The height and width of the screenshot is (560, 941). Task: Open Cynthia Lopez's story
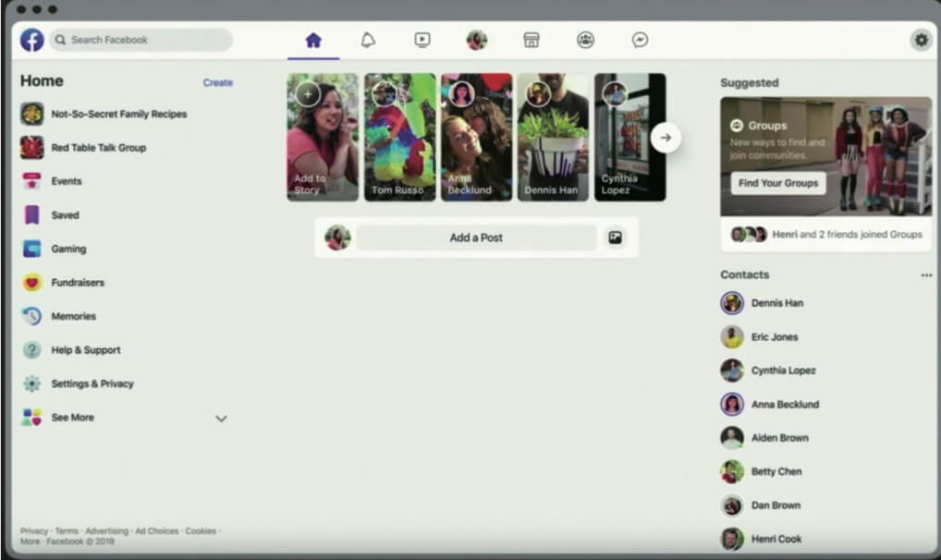(x=630, y=137)
